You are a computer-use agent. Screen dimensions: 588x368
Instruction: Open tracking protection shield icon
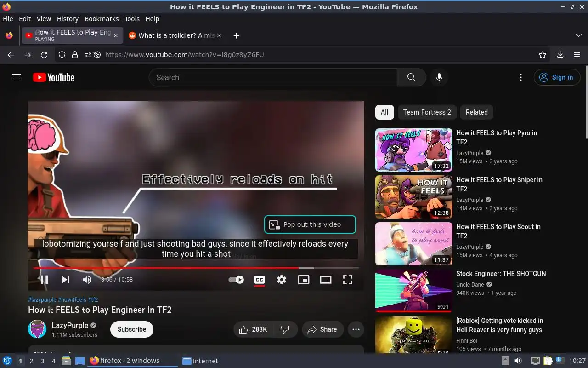pyautogui.click(x=62, y=55)
